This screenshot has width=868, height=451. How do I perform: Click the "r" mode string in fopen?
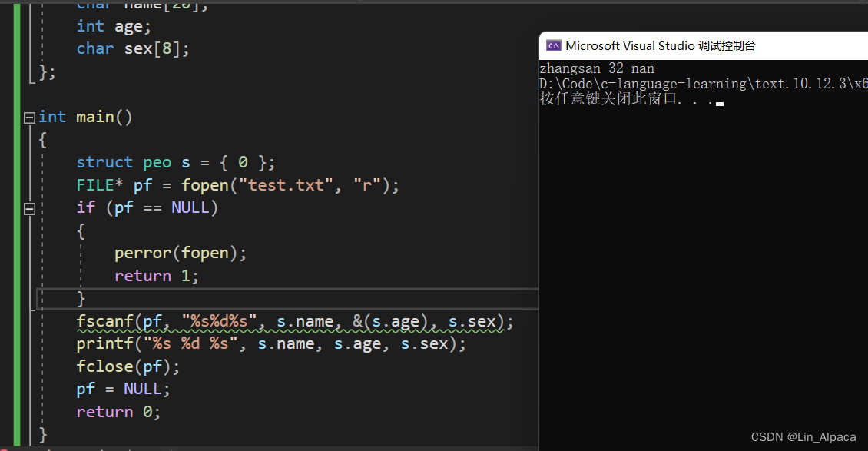(368, 185)
